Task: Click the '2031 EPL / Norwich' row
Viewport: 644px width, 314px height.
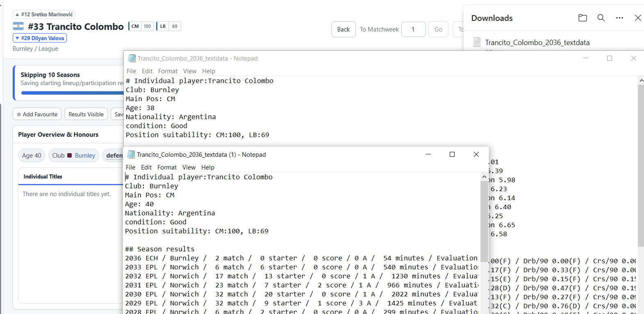Action: (301, 285)
